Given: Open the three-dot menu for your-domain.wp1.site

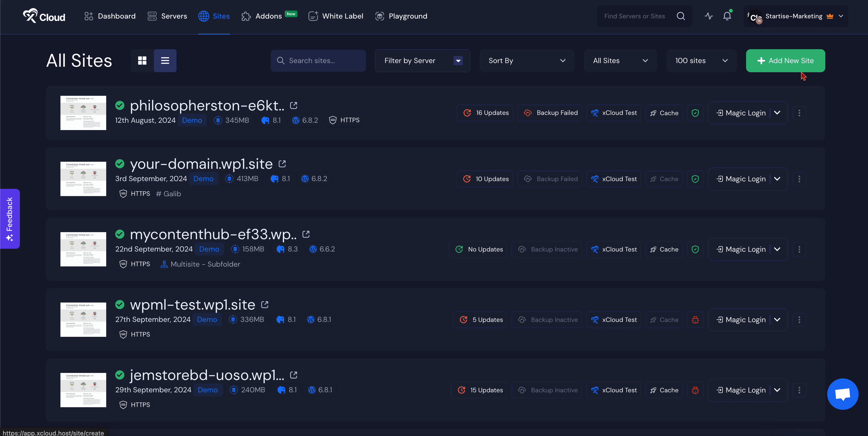Looking at the screenshot, I should point(799,179).
